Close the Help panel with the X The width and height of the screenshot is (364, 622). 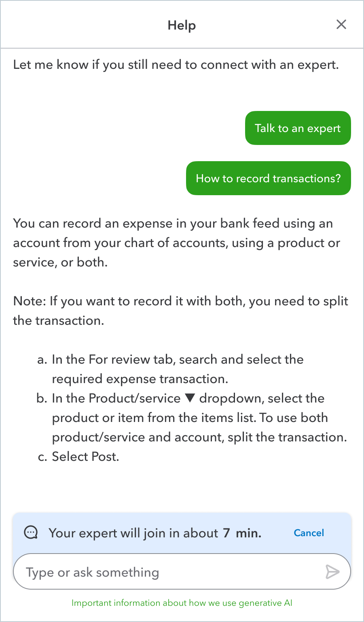pyautogui.click(x=341, y=24)
